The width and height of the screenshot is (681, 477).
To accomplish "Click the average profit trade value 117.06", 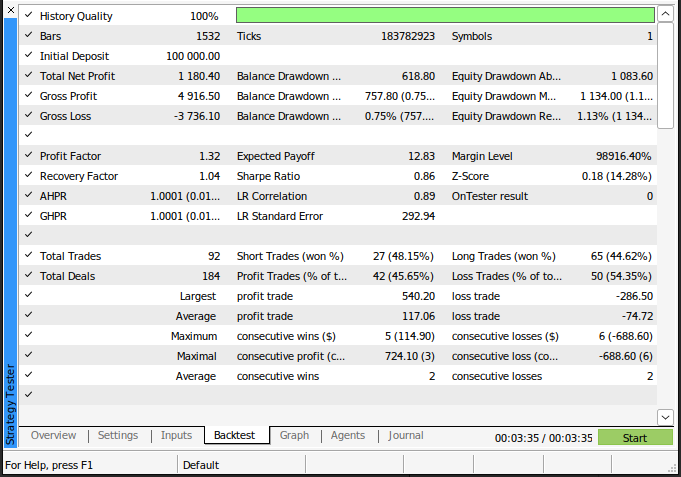I will (418, 316).
